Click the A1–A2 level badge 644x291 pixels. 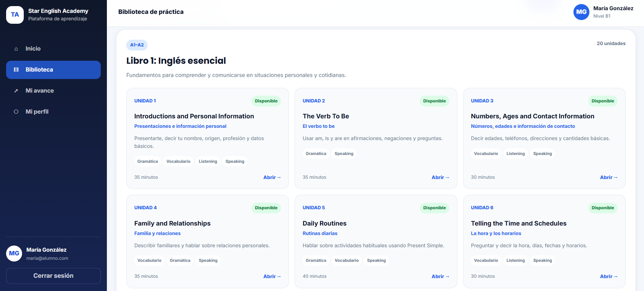[x=137, y=45]
